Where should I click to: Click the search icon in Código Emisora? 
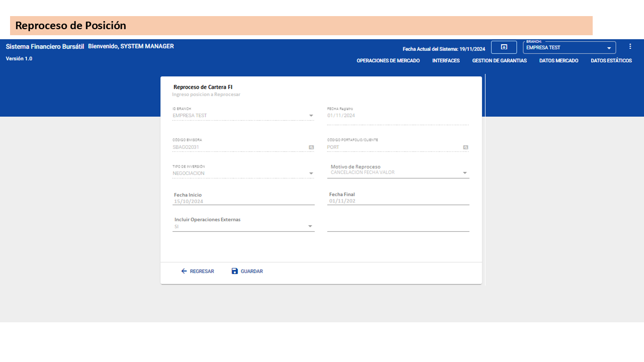(x=311, y=147)
